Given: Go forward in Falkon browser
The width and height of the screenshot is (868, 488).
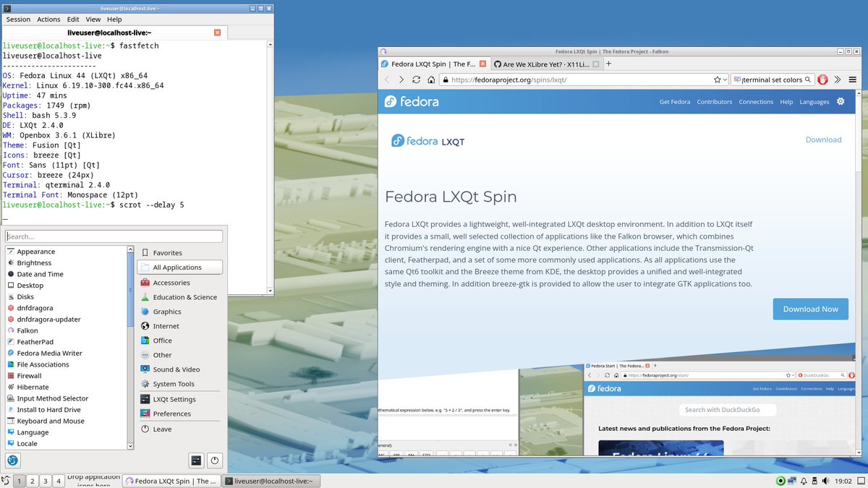Looking at the screenshot, I should (x=401, y=80).
